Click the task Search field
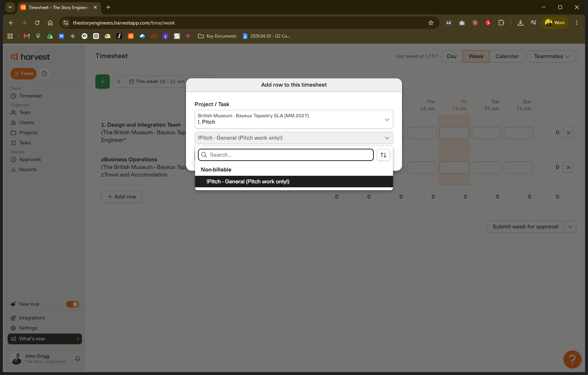 point(286,155)
